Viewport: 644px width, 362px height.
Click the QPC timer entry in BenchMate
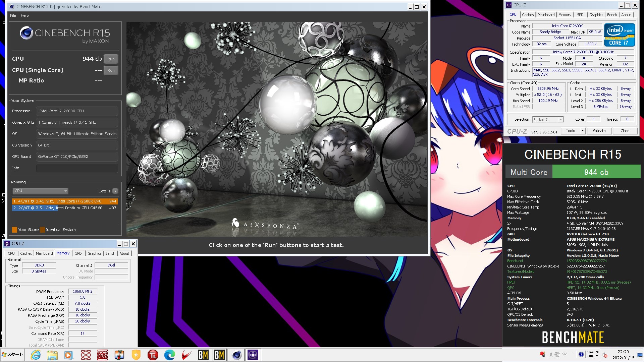(511, 288)
